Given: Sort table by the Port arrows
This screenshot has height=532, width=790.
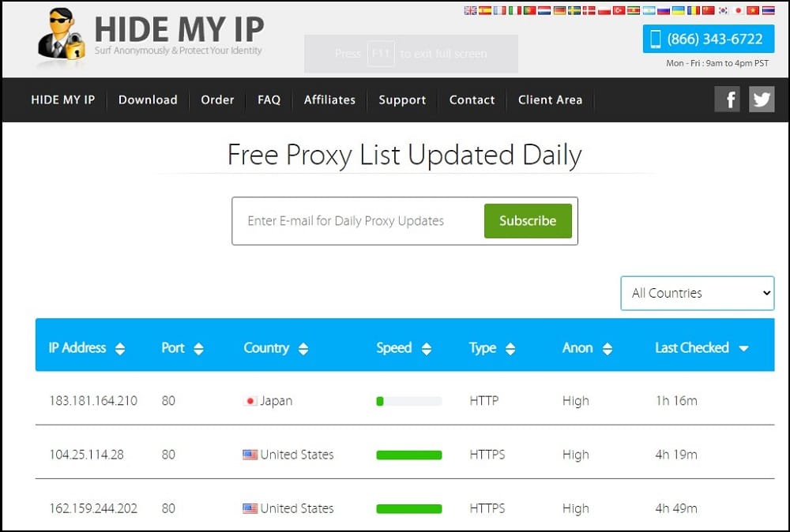Looking at the screenshot, I should click(198, 348).
